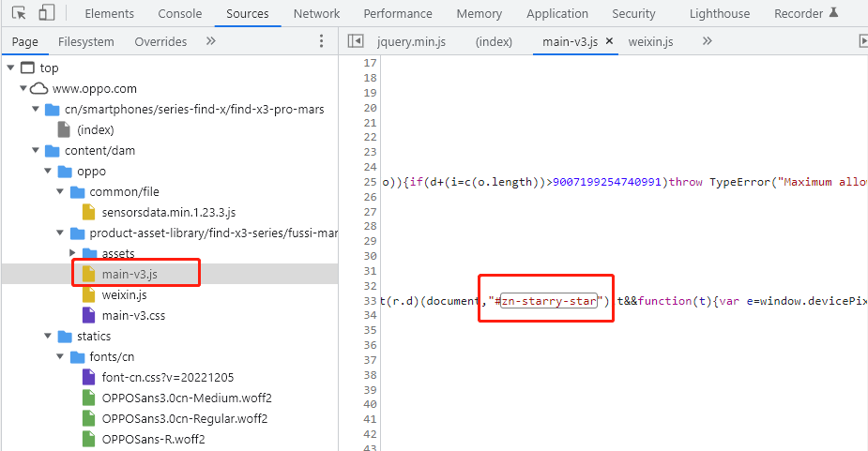Click the www.oppo.com cloud domain icon
Image resolution: width=868 pixels, height=451 pixels.
click(38, 88)
